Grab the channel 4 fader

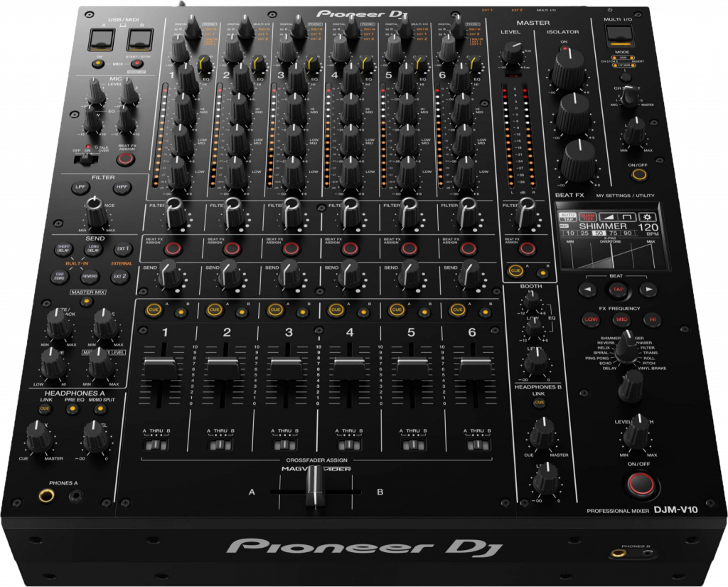pos(350,368)
